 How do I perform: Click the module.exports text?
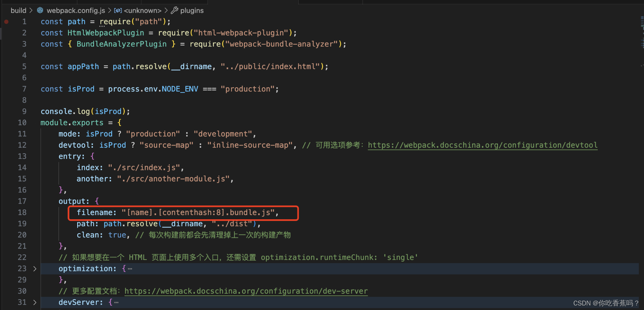point(72,123)
